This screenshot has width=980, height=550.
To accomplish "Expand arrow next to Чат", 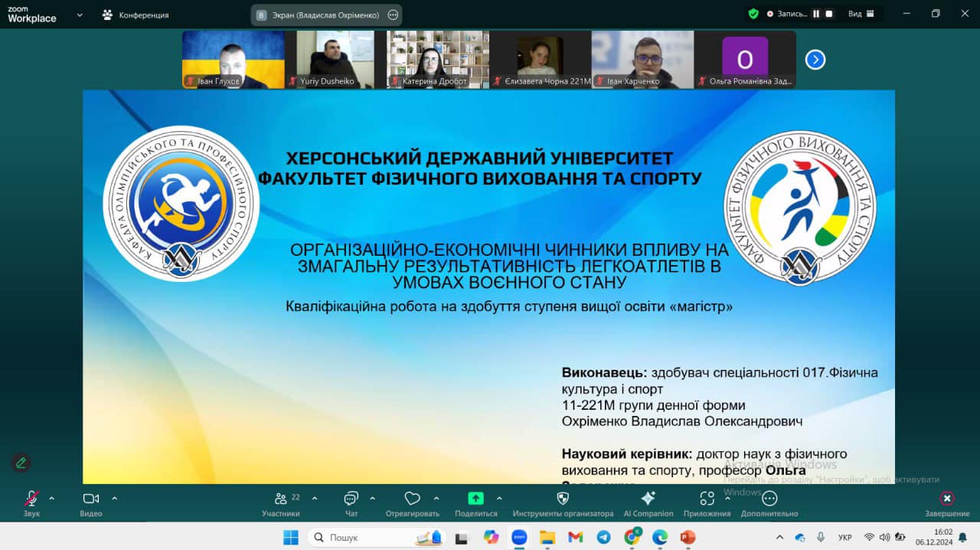I will pyautogui.click(x=373, y=498).
